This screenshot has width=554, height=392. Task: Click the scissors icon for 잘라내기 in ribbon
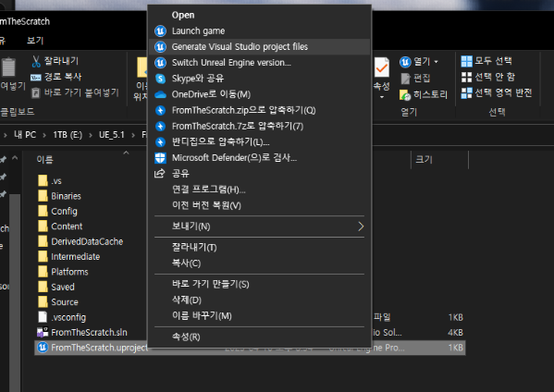[x=36, y=61]
